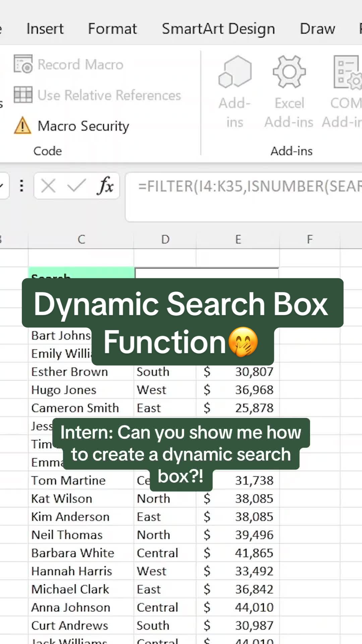Select the Kat Wilson cell
This screenshot has height=644, width=362.
pos(81,498)
